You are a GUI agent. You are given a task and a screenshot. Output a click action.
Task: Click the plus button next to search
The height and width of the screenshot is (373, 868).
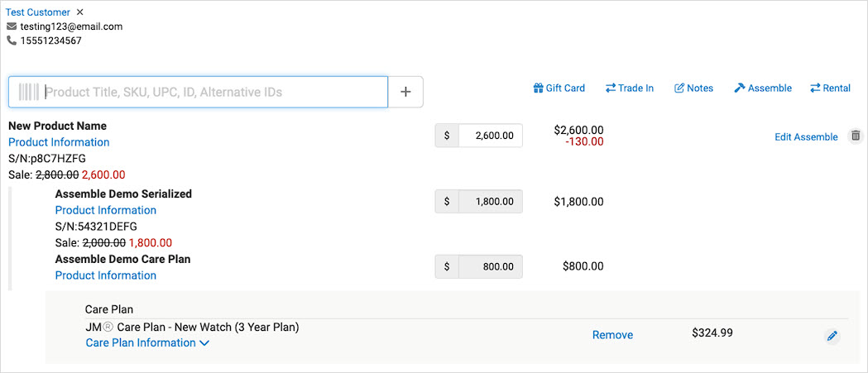[x=405, y=92]
